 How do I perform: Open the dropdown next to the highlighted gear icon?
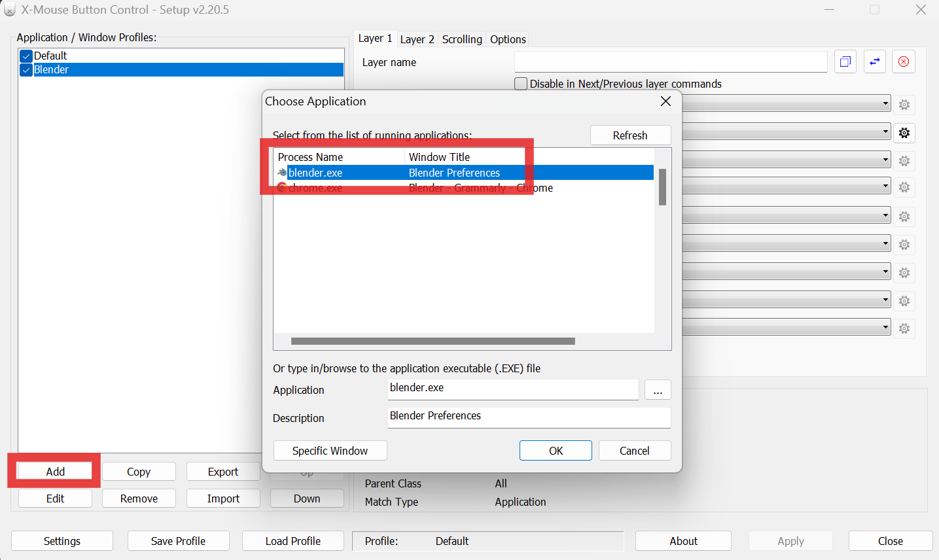point(785,133)
